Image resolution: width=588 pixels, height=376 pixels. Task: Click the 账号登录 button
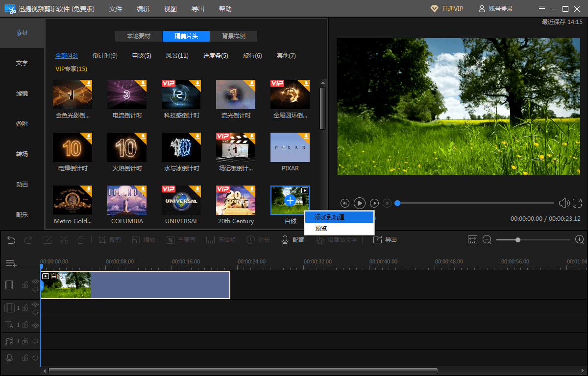(x=495, y=9)
